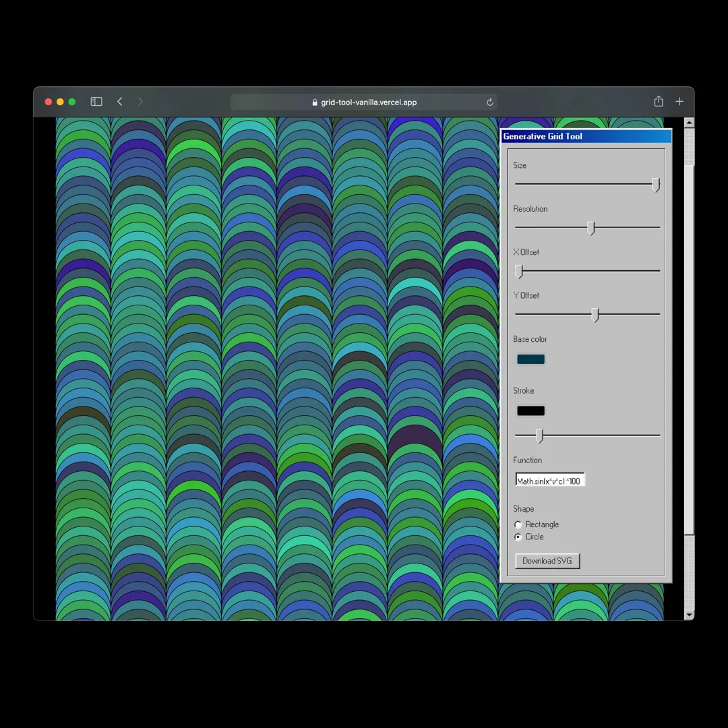Click the Stroke width slider thumb
Viewport: 728px width, 728px height.
point(539,436)
